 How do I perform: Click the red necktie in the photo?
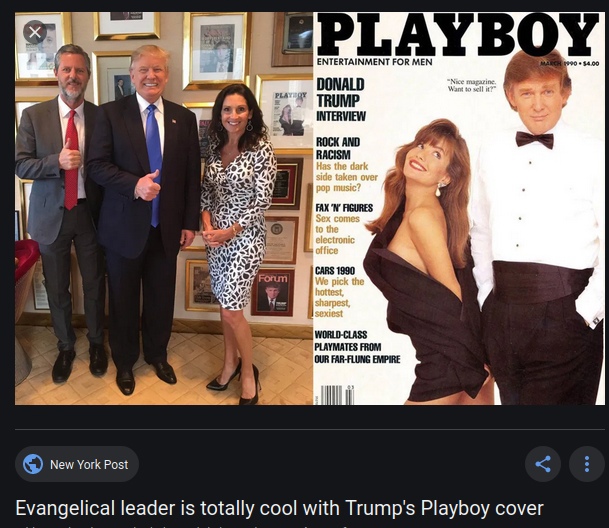(x=71, y=158)
